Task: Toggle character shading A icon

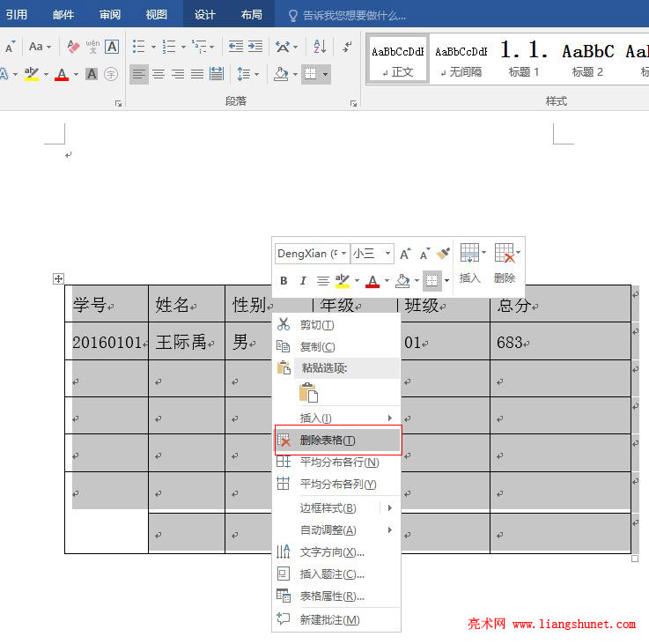Action: click(92, 74)
